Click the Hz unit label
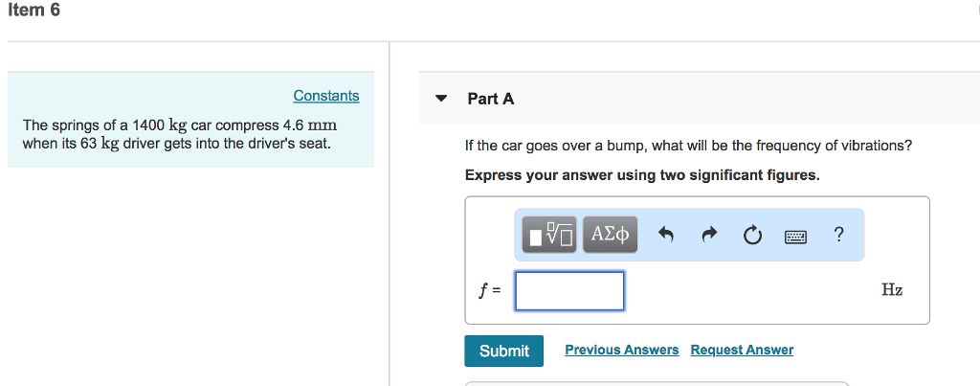This screenshot has width=980, height=386. [891, 290]
